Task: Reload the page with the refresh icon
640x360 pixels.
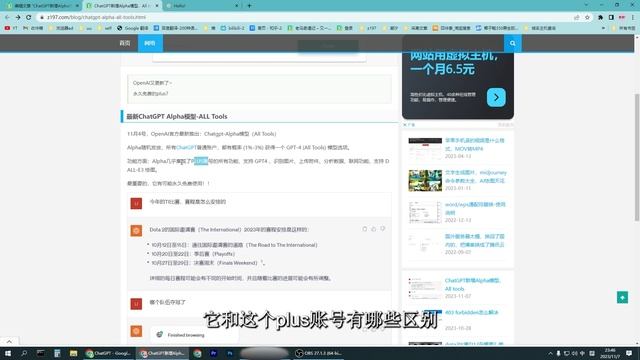Action: 29,17
